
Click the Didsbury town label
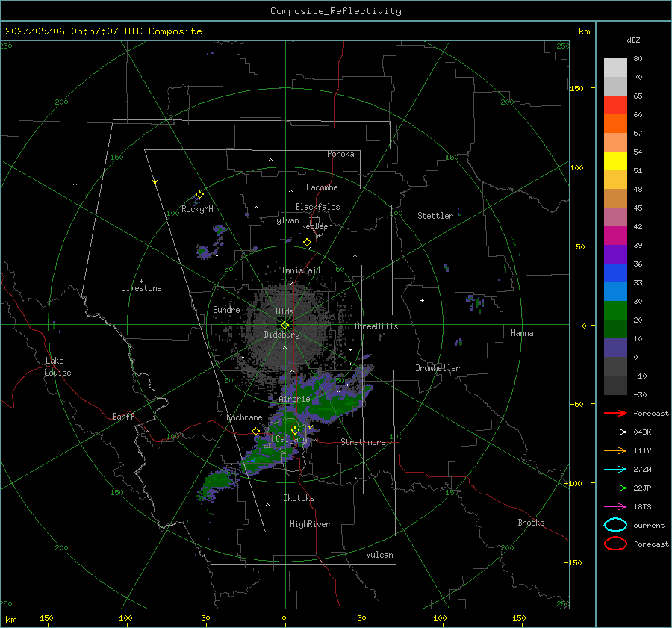(281, 335)
